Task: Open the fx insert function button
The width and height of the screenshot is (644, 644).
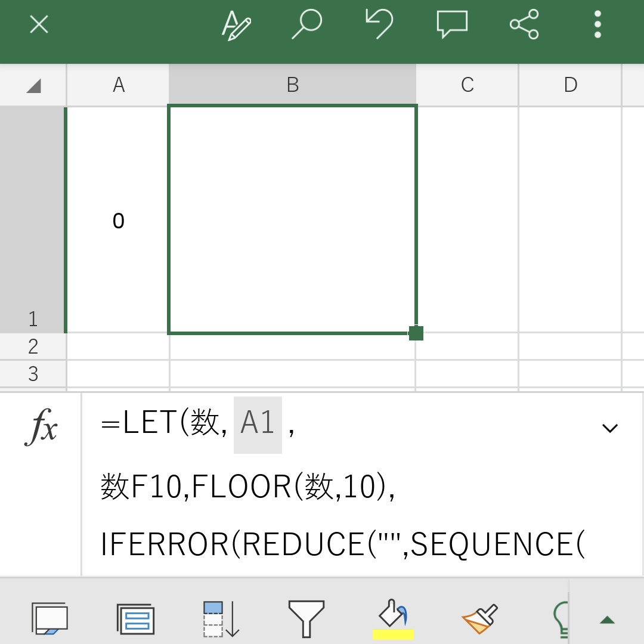Action: pyautogui.click(x=41, y=427)
